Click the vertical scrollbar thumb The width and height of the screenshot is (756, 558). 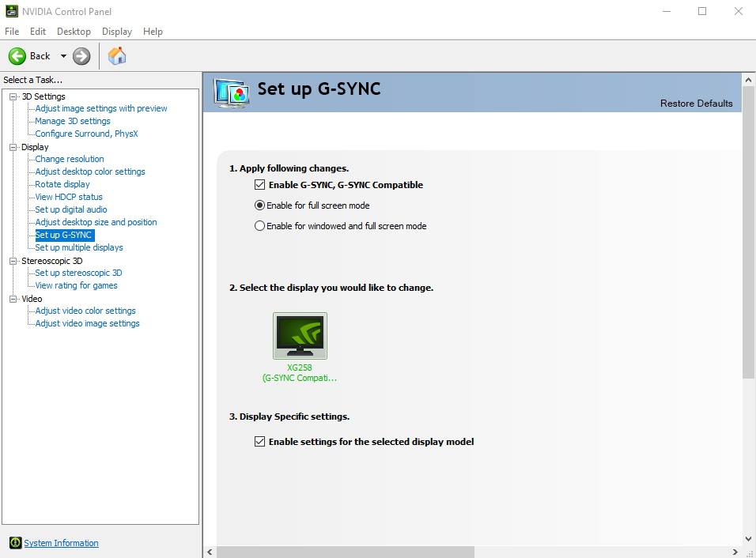[748, 232]
